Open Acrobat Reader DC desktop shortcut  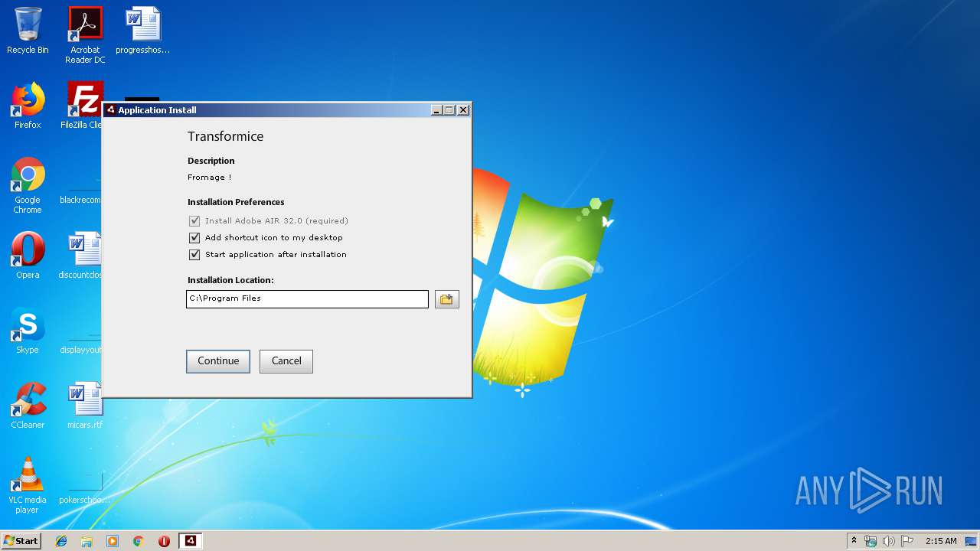85,35
